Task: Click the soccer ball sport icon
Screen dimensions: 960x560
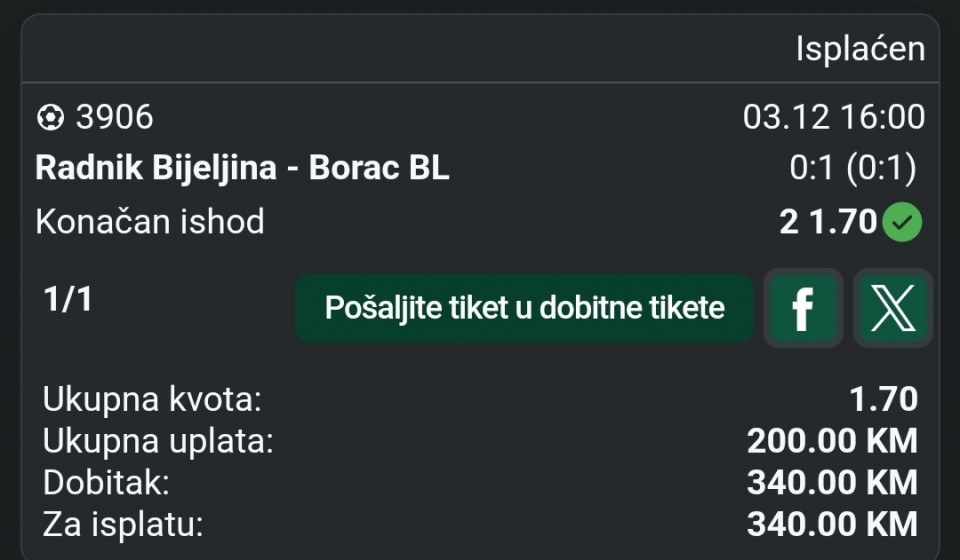Action: tap(49, 118)
